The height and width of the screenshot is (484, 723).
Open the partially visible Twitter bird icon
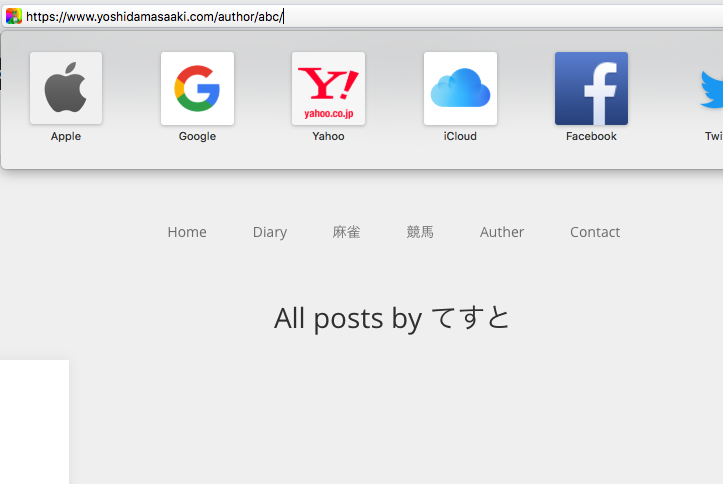coord(711,89)
